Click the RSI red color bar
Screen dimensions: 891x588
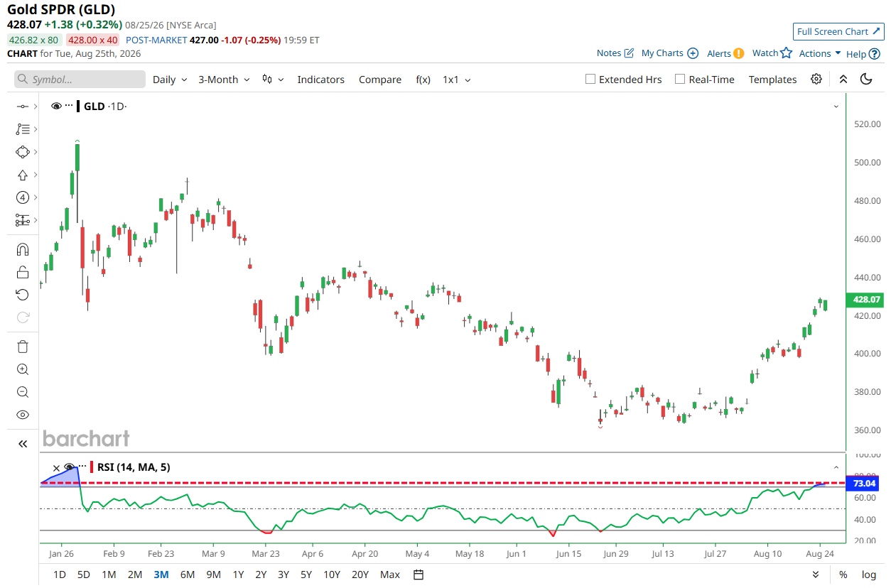[92, 467]
